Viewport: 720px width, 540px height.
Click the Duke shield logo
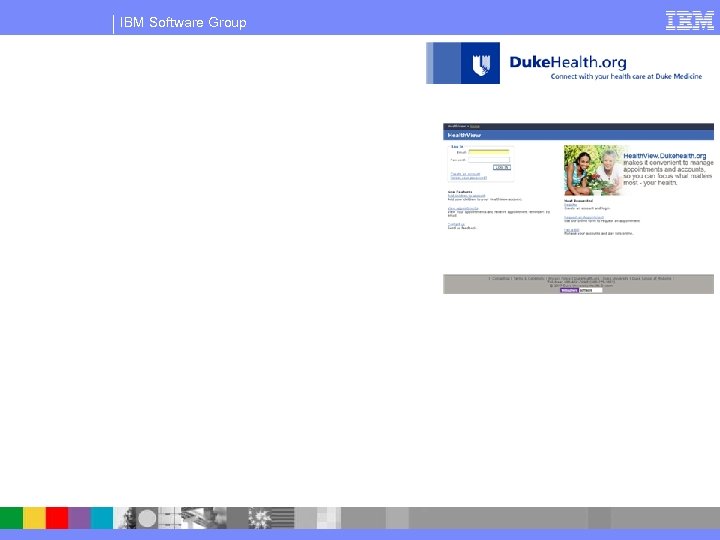tap(481, 65)
